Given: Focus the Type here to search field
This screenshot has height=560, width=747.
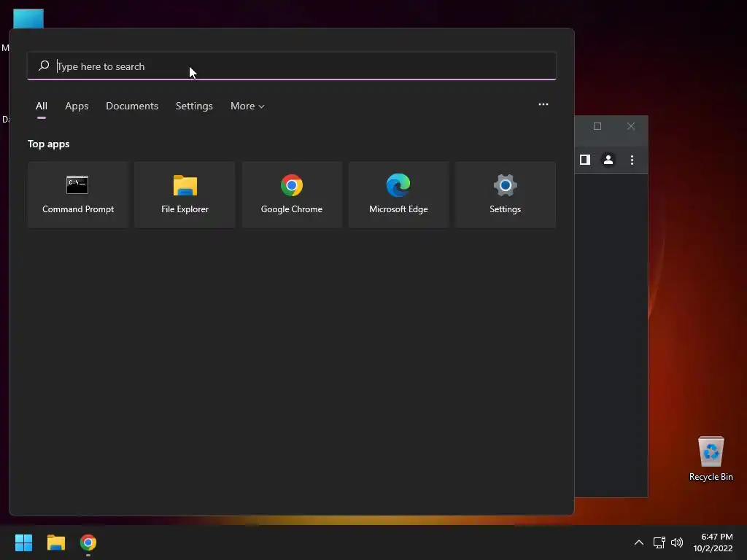Looking at the screenshot, I should pyautogui.click(x=292, y=66).
